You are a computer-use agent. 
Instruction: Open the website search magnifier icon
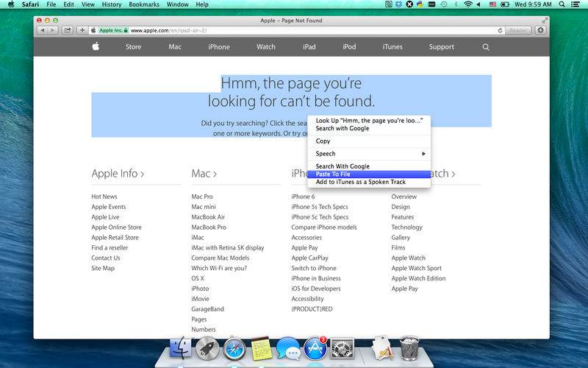(x=486, y=47)
